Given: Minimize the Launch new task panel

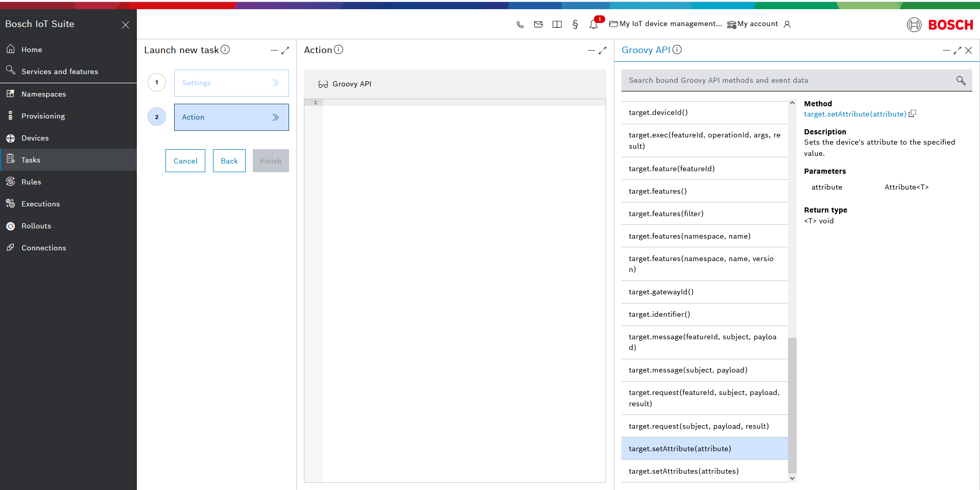Looking at the screenshot, I should [x=274, y=50].
